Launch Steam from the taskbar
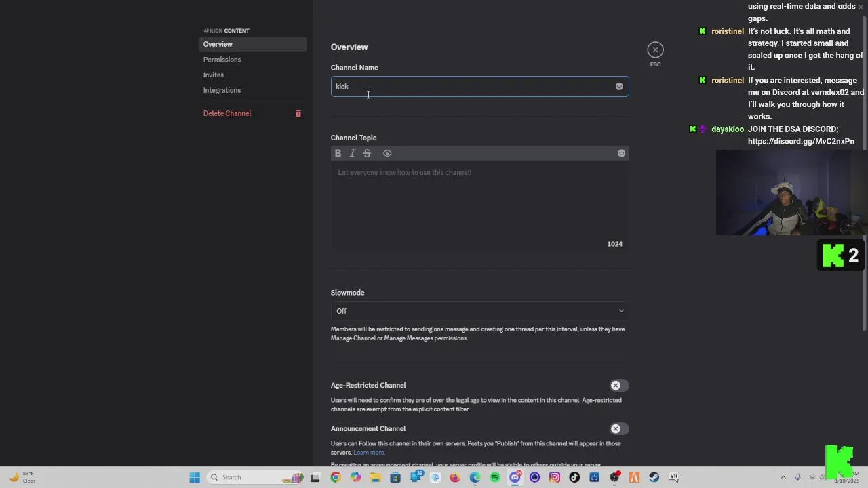The width and height of the screenshot is (868, 488). 654,477
